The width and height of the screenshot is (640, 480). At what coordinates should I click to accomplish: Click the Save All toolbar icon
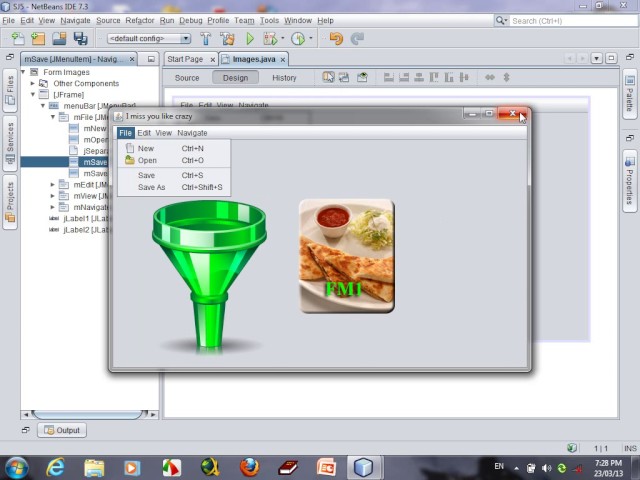(x=80, y=38)
